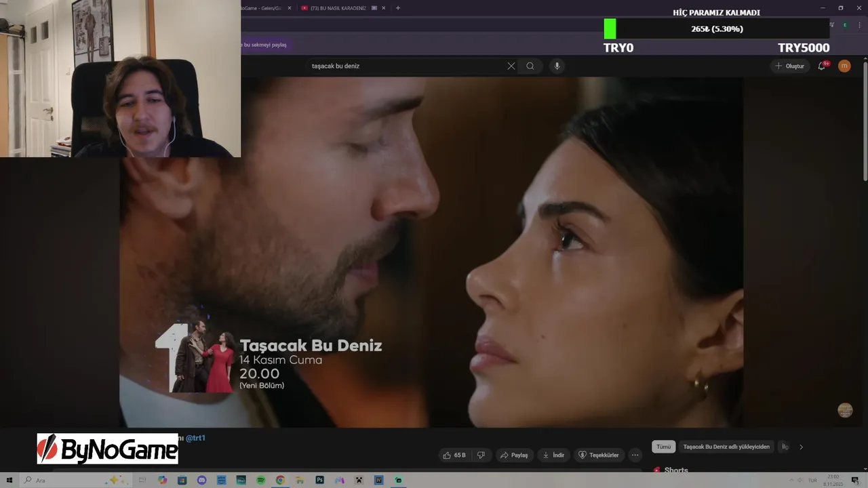The image size is (868, 488).
Task: Open more actions ellipsis menu
Action: [635, 455]
